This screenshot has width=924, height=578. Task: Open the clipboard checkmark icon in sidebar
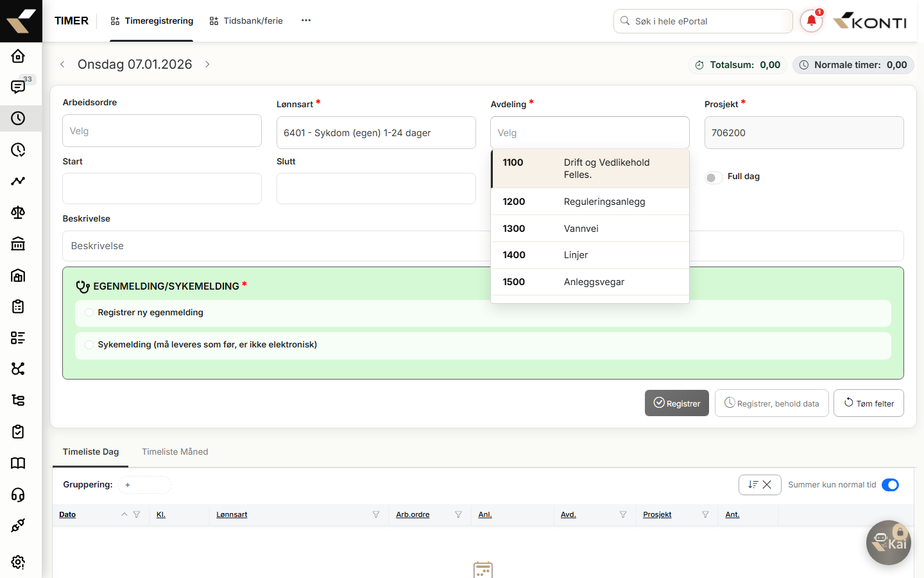[x=18, y=432]
